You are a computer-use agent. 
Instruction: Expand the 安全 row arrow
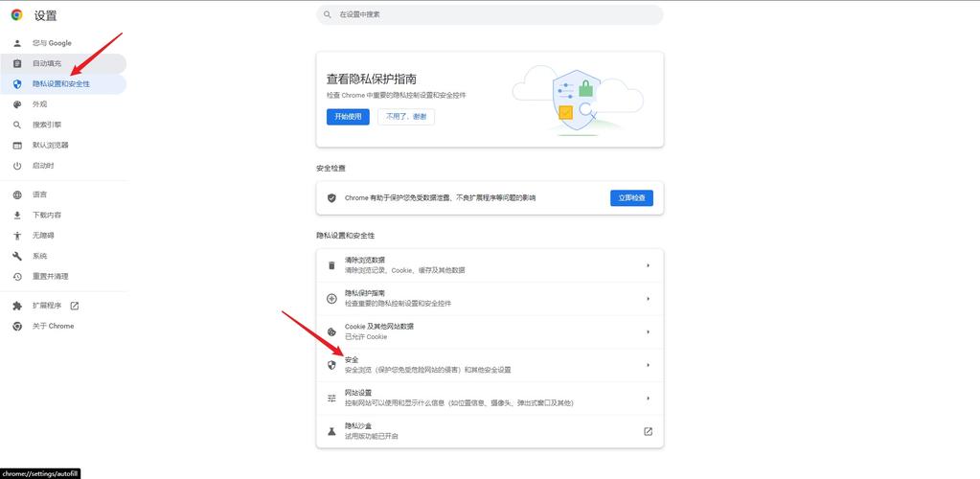pyautogui.click(x=649, y=365)
